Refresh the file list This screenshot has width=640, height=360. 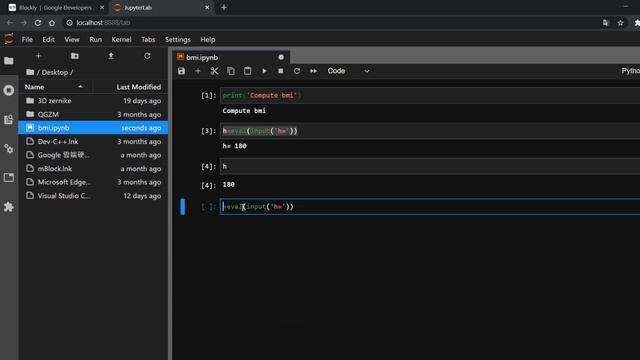(147, 56)
